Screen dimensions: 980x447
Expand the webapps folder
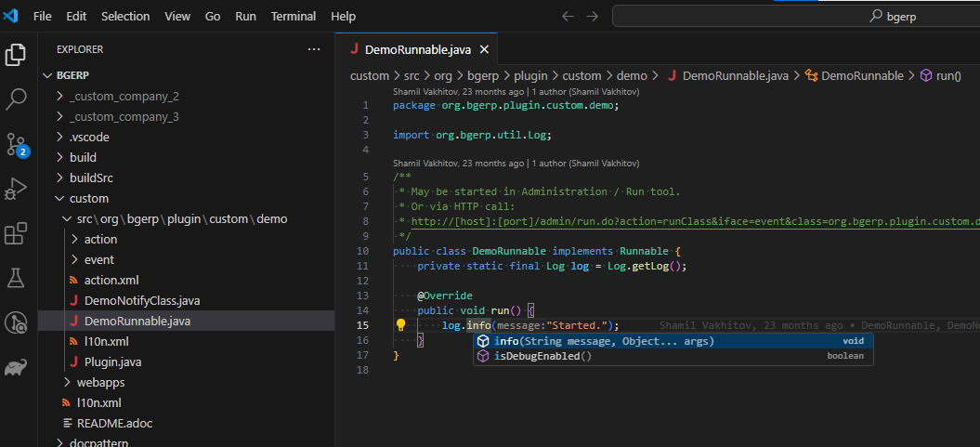[x=100, y=382]
